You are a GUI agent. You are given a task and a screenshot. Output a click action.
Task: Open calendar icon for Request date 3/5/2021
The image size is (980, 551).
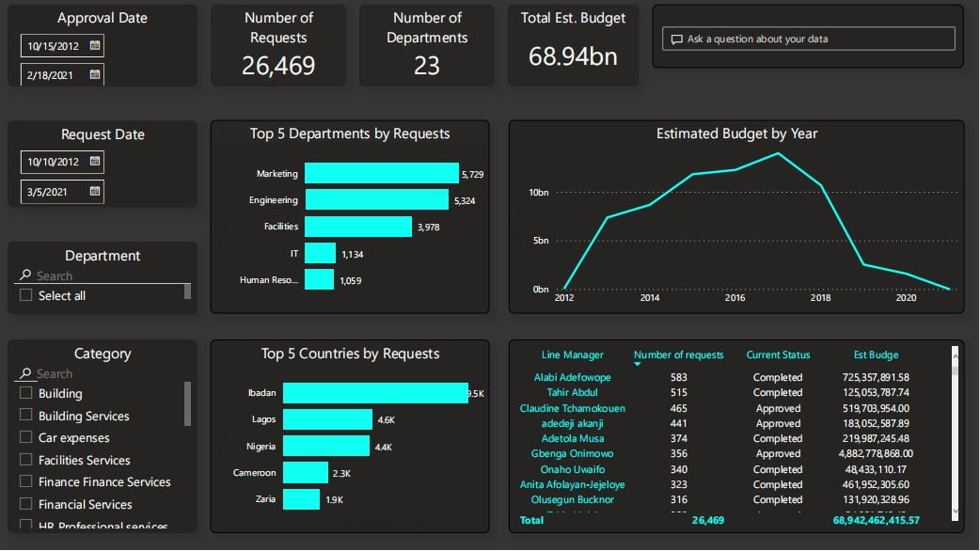coord(95,191)
